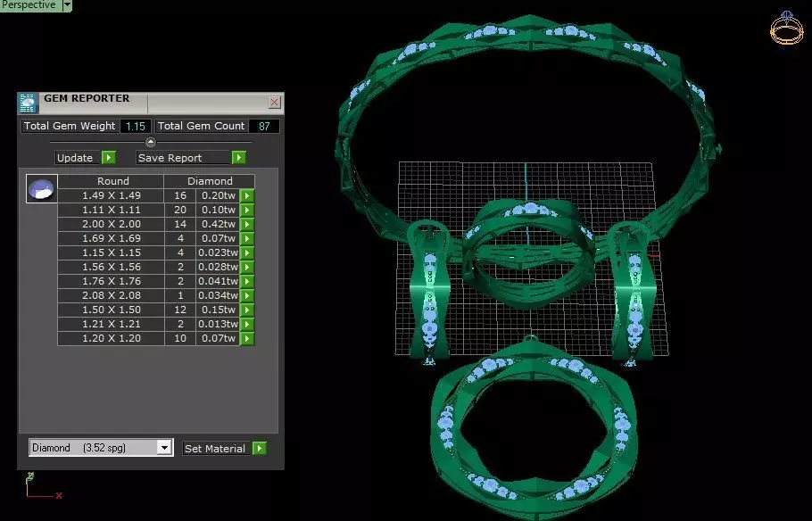Click the green arrow for 1.11 X 1.11 row
The width and height of the screenshot is (812, 521).
point(247,210)
